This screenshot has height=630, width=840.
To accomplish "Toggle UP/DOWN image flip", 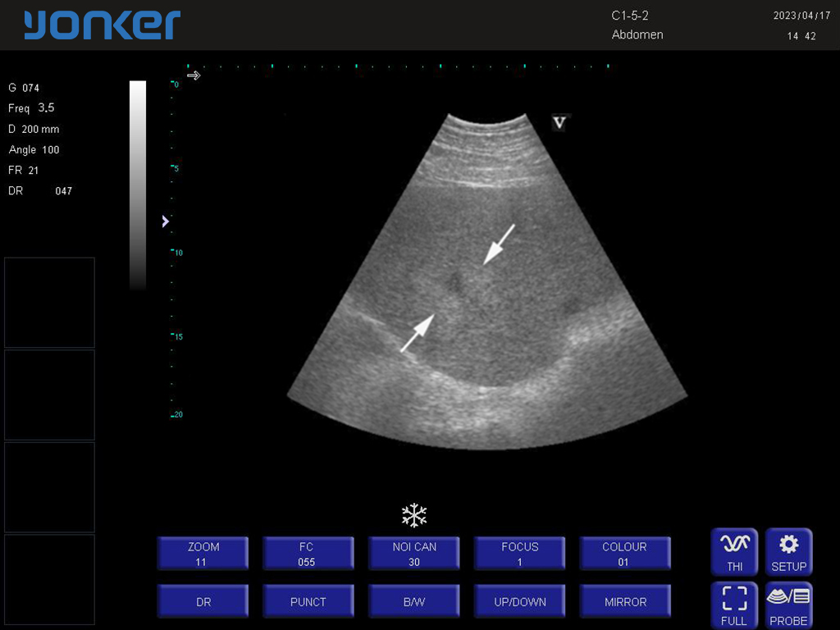I will [x=519, y=601].
